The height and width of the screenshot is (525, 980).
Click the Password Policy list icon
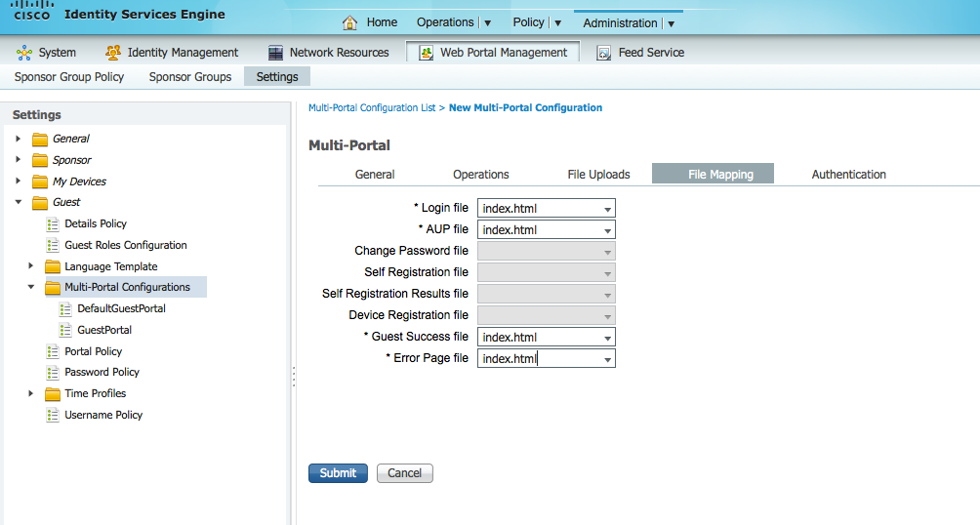pos(53,373)
